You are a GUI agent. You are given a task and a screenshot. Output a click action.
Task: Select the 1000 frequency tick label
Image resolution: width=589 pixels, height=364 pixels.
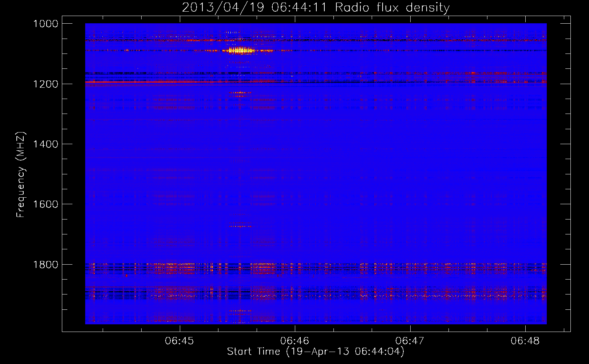click(46, 24)
